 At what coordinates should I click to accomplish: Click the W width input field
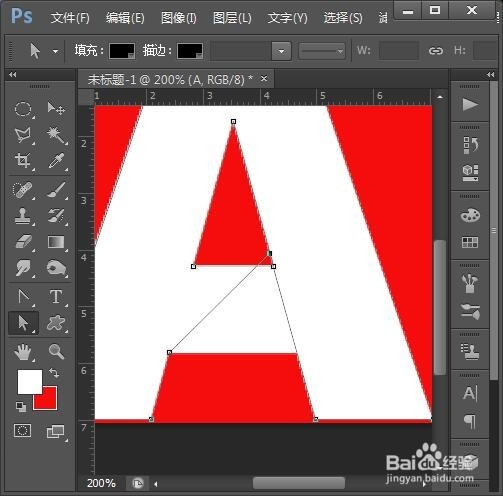pyautogui.click(x=399, y=51)
